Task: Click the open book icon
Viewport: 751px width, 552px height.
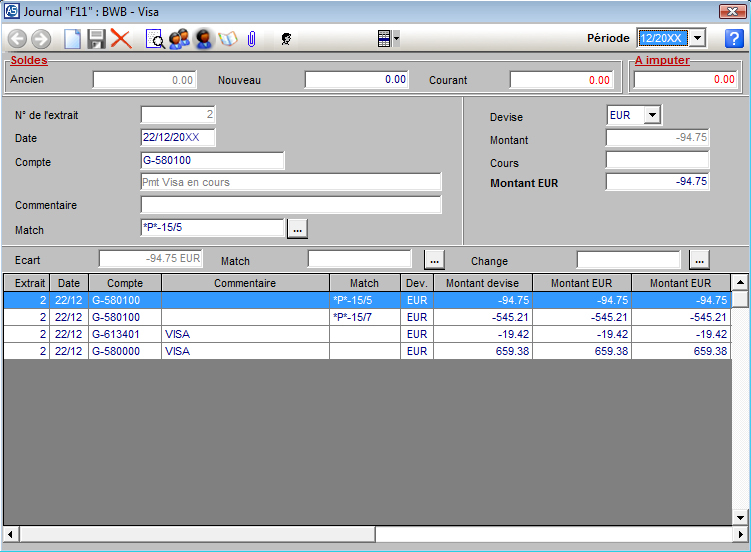Action: tap(228, 39)
